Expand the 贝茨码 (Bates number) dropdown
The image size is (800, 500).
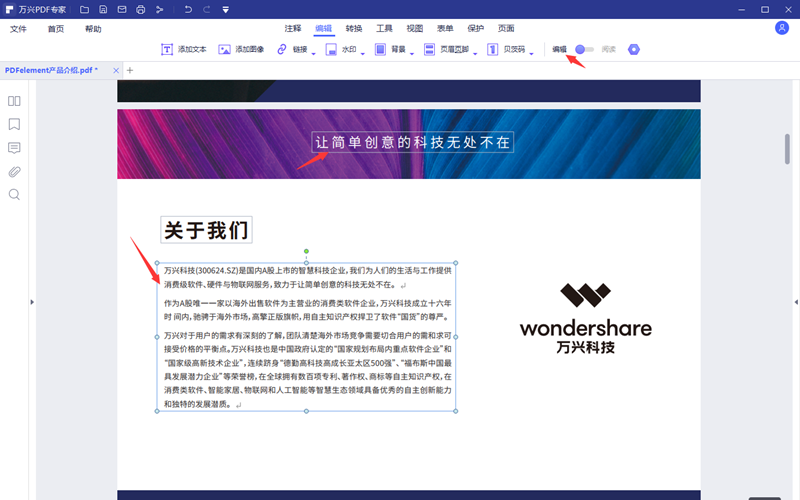pos(531,52)
